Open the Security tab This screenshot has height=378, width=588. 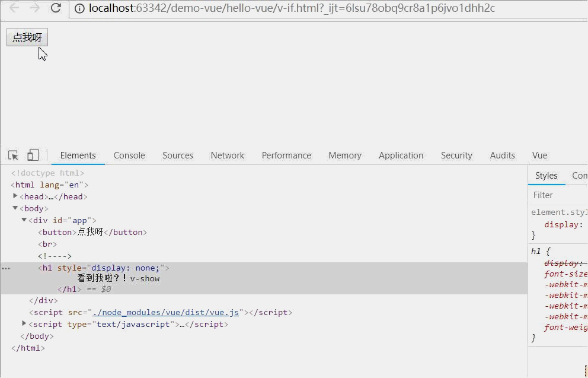click(456, 155)
